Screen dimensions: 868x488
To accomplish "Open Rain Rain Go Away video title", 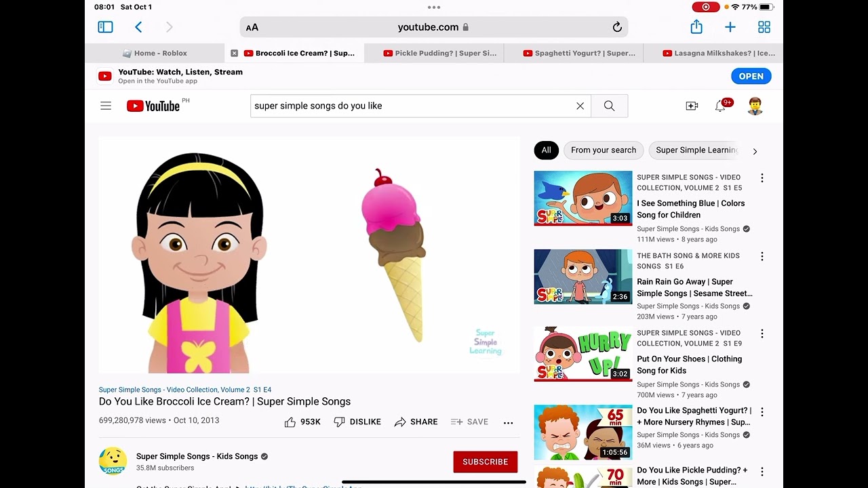I will [694, 287].
